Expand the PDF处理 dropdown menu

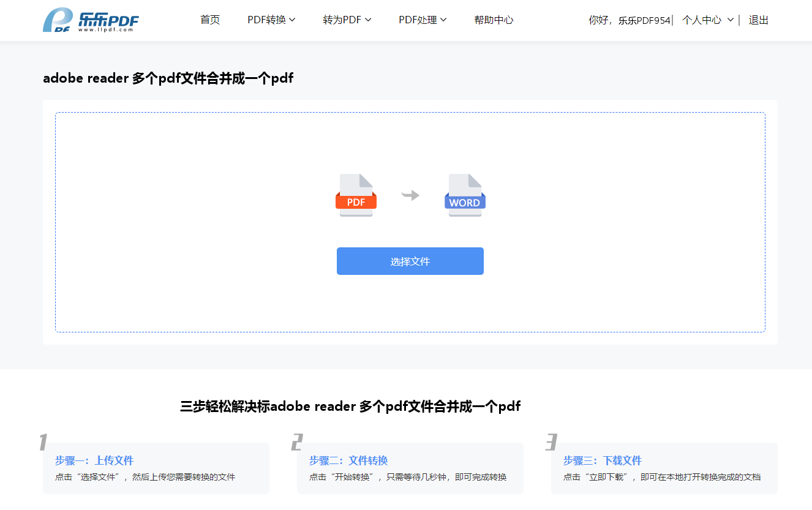[423, 20]
